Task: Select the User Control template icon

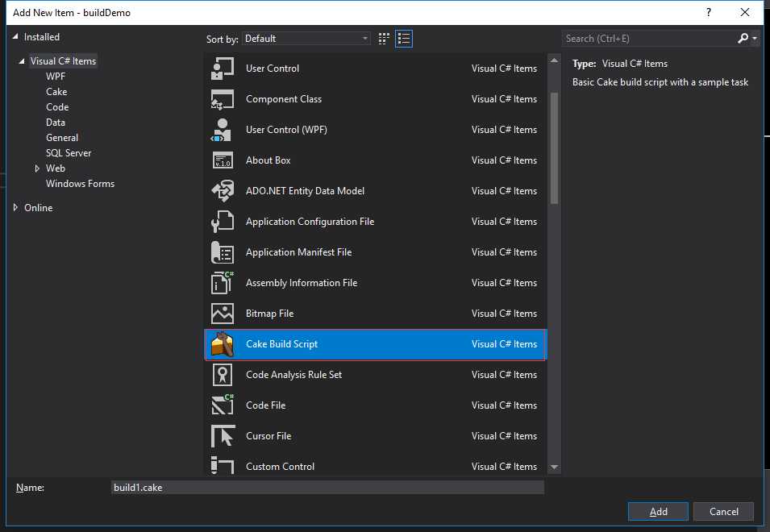Action: point(223,69)
